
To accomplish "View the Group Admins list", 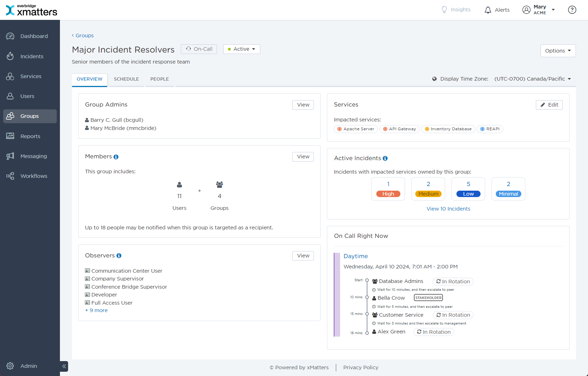I will click(303, 105).
